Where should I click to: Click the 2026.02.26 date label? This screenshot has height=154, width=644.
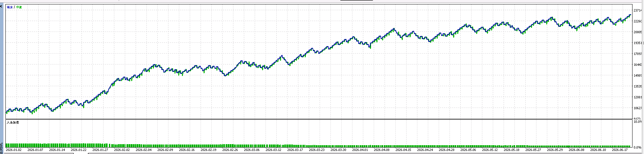click(230, 150)
